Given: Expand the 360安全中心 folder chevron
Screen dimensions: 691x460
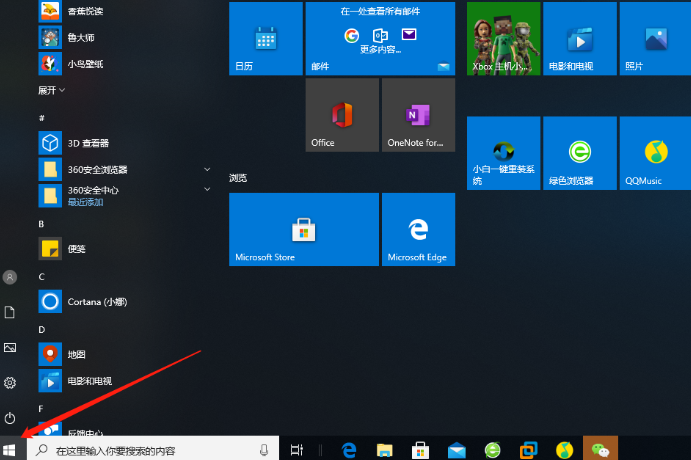Looking at the screenshot, I should 207,189.
